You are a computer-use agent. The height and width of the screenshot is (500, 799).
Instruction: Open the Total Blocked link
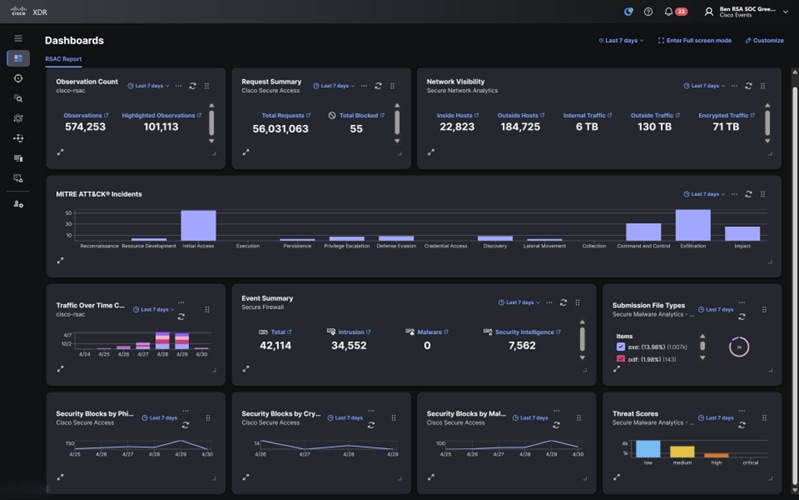click(362, 115)
